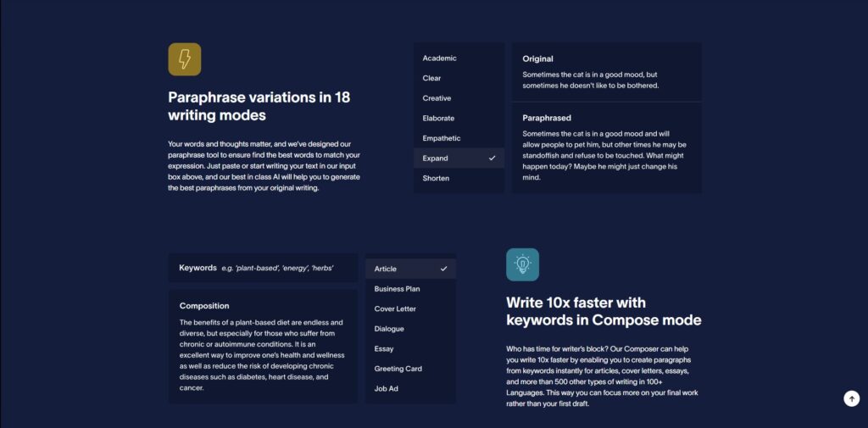The width and height of the screenshot is (868, 428).
Task: Click the yellow lightning bolt icon
Action: coord(184,59)
